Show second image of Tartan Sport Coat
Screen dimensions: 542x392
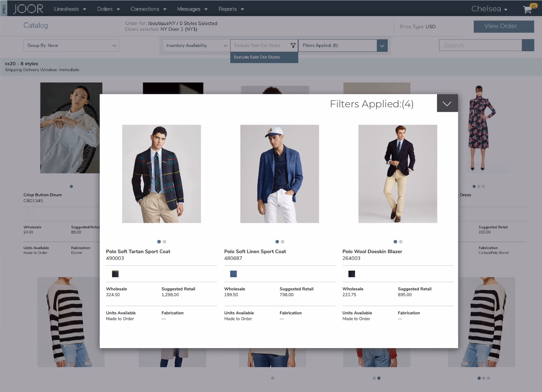(x=164, y=242)
